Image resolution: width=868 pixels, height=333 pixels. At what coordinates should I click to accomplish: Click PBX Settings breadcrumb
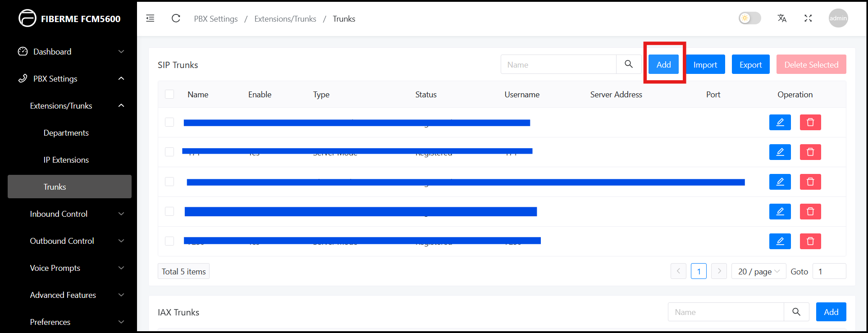coord(216,19)
